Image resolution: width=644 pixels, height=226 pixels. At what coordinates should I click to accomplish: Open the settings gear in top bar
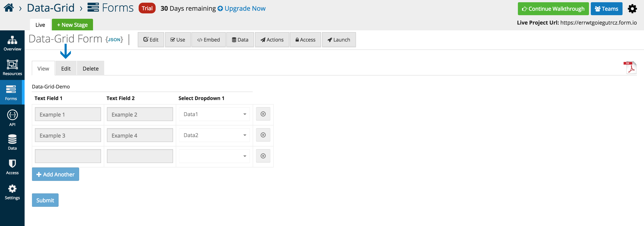(x=632, y=9)
